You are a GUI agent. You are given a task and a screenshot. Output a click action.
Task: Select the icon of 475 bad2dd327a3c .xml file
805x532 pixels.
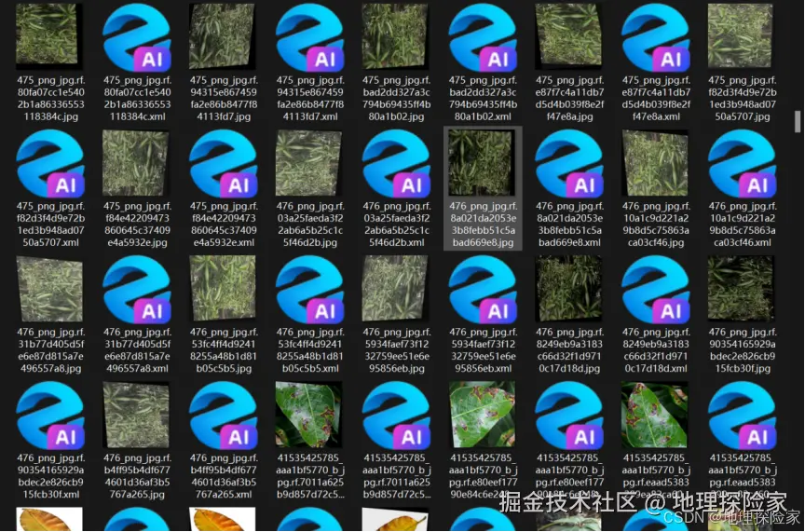pyautogui.click(x=483, y=37)
